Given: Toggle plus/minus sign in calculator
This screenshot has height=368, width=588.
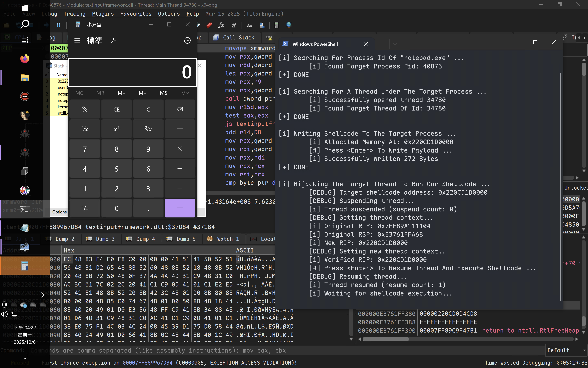Looking at the screenshot, I should click(x=85, y=208).
